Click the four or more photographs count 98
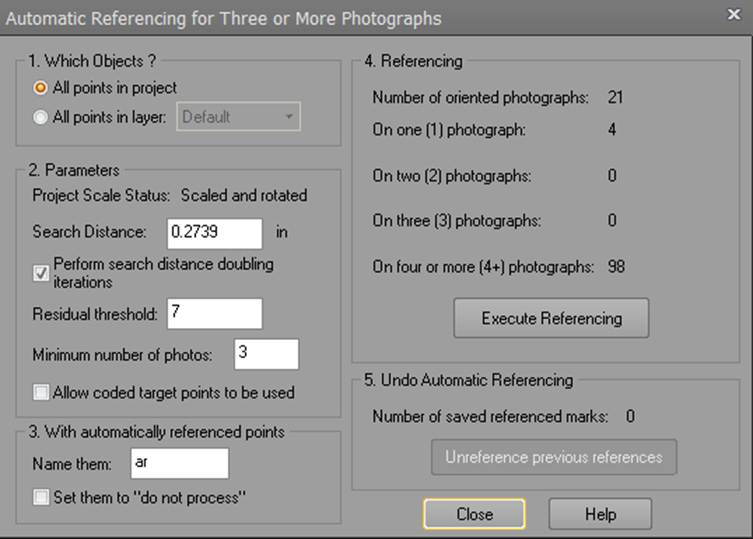753x539 pixels. tap(616, 267)
